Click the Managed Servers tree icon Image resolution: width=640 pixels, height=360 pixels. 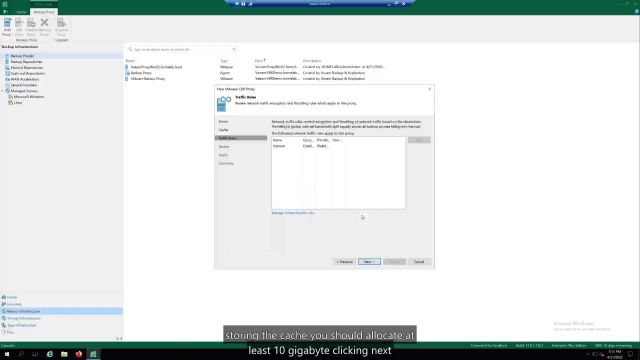coord(7,91)
